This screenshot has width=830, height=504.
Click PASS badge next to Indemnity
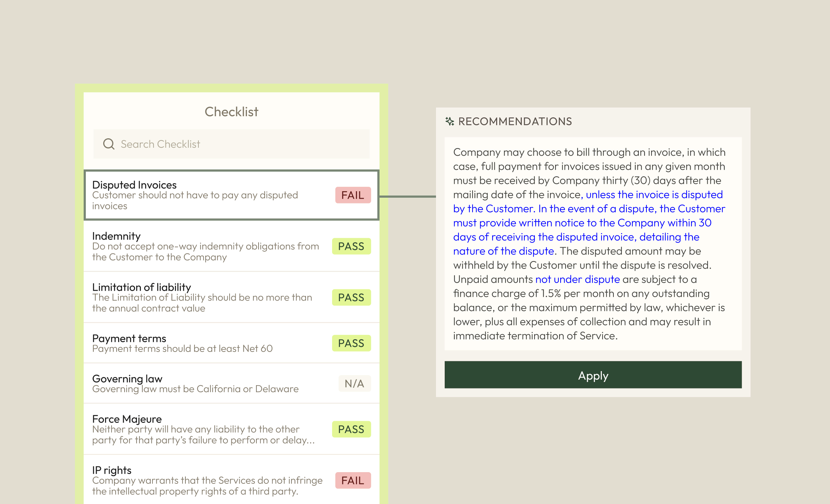coord(351,246)
